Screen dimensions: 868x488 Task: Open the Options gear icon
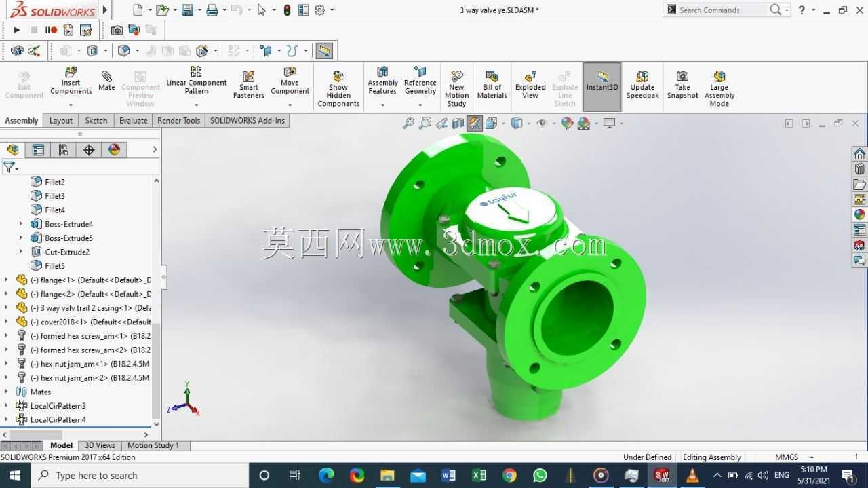point(319,10)
